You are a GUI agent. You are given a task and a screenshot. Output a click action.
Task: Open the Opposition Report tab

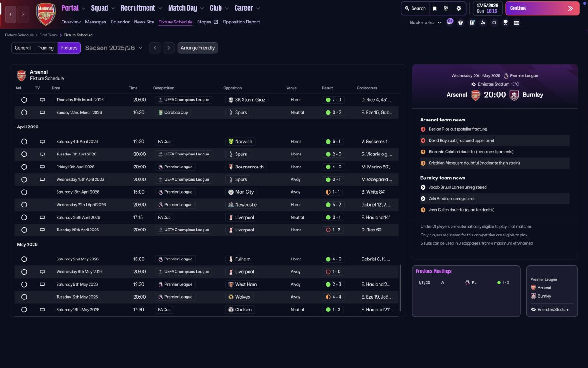(x=241, y=22)
